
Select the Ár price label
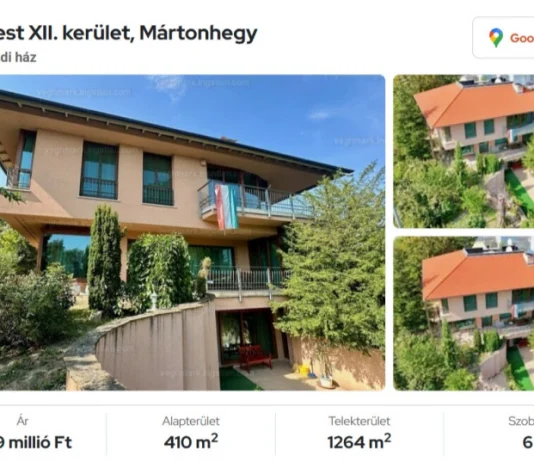click(22, 421)
